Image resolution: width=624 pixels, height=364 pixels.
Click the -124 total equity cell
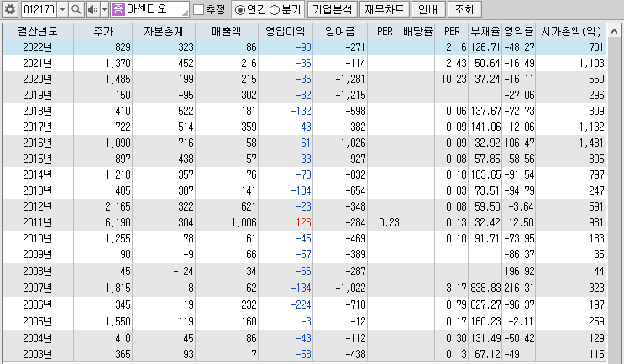tap(183, 271)
